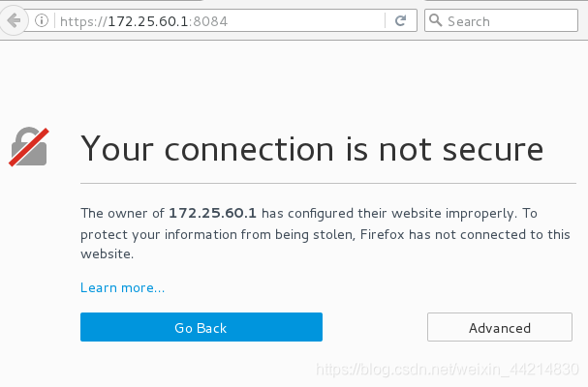Open the site information icon

pos(42,20)
